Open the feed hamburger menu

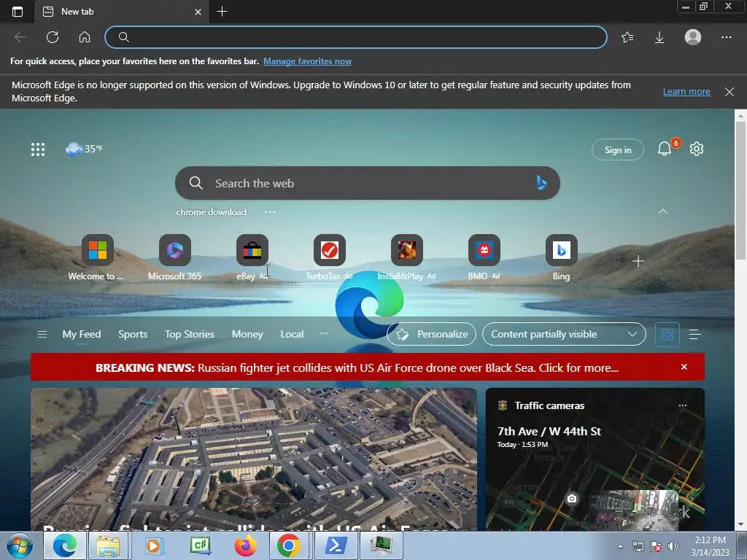coord(42,334)
